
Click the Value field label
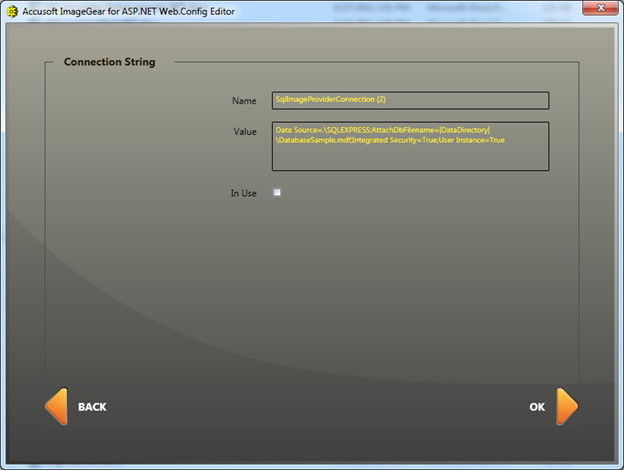tap(244, 132)
